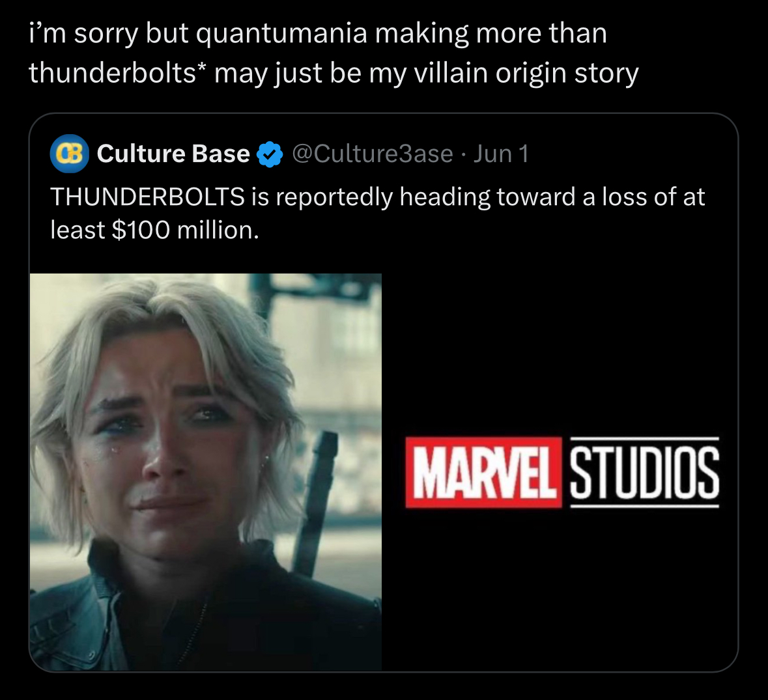Click the capitalized word "THUNDERBOLTS" in the quoted post
Screen dimensions: 768x700
pos(147,197)
